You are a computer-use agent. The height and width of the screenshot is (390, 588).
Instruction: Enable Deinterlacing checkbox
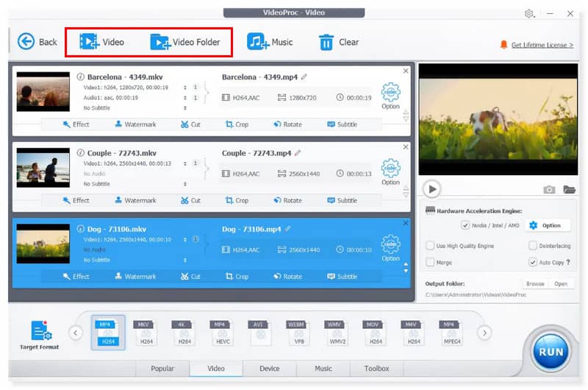point(532,246)
